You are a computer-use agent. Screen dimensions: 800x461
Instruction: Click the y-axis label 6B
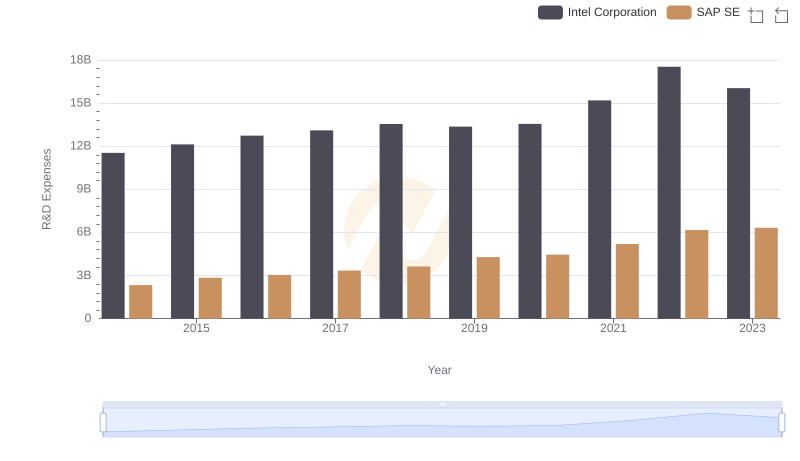click(84, 232)
